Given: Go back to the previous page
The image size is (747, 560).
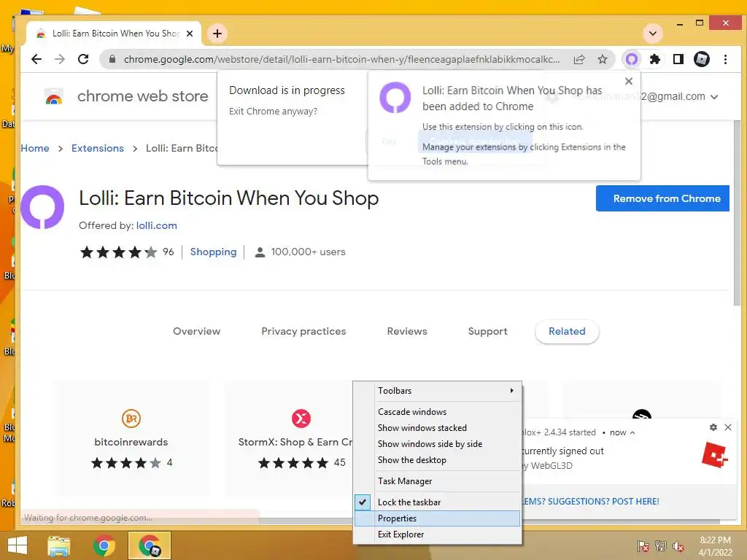Looking at the screenshot, I should 36,59.
